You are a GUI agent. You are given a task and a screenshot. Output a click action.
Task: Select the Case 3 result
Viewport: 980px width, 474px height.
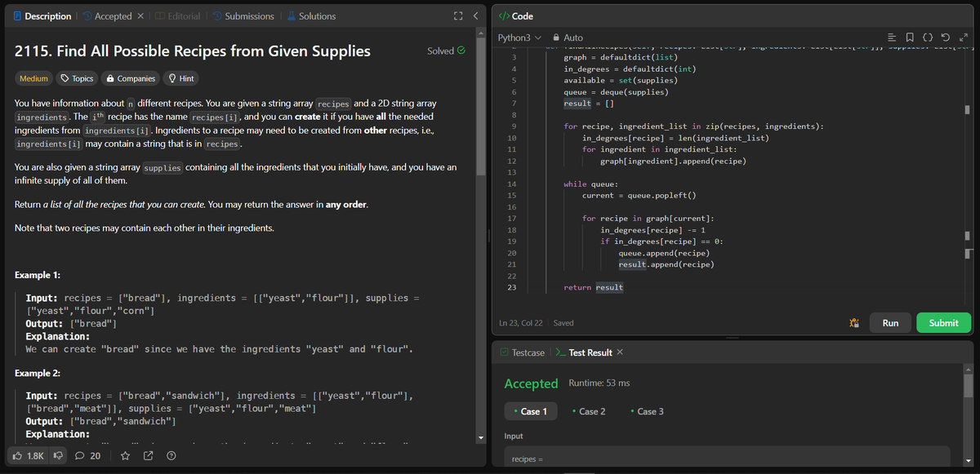coord(648,411)
